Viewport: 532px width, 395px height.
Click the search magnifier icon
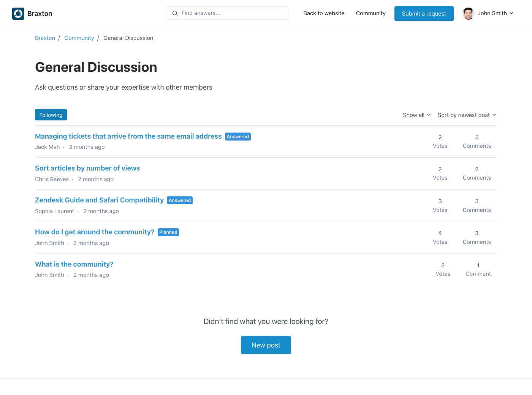[x=175, y=13]
